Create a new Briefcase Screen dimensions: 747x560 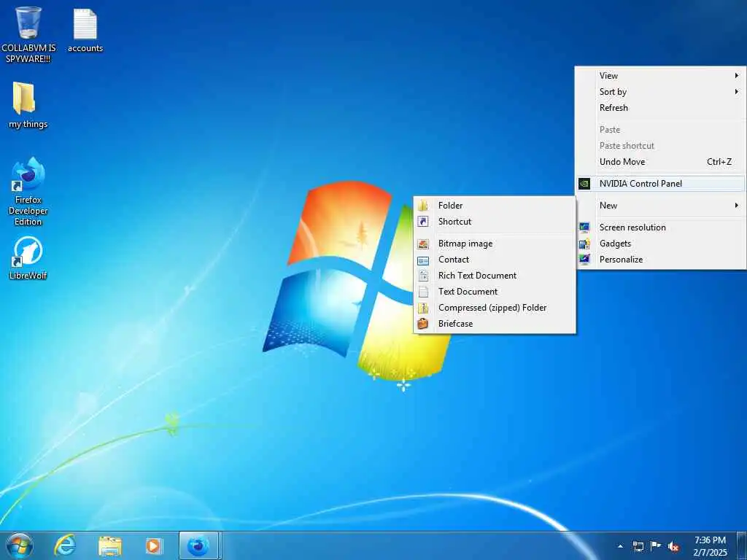pyautogui.click(x=495, y=324)
